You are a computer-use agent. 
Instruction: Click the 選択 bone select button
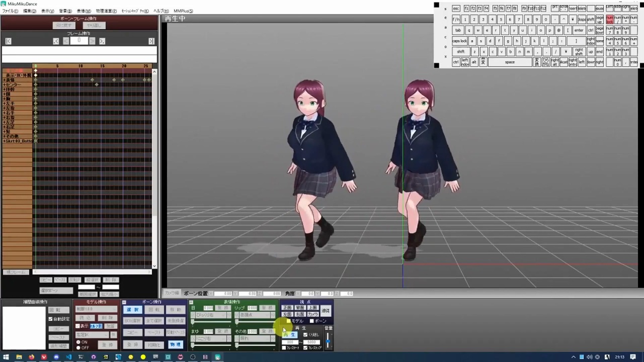pos(132,310)
